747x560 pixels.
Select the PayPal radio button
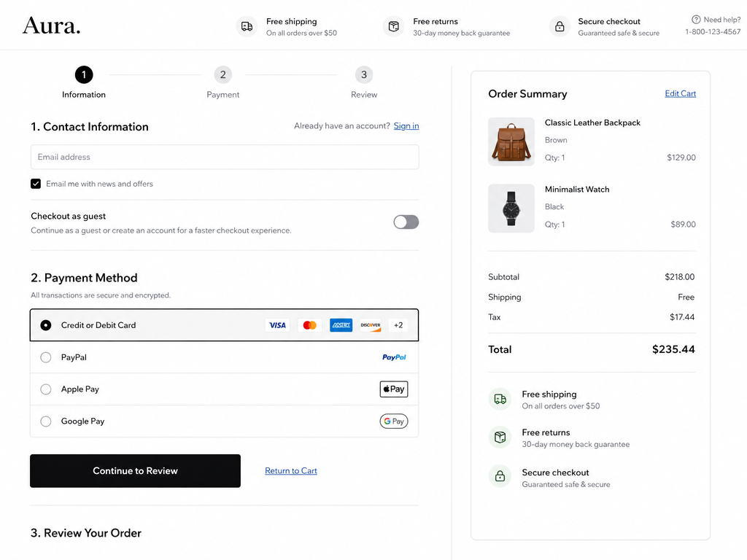(46, 357)
